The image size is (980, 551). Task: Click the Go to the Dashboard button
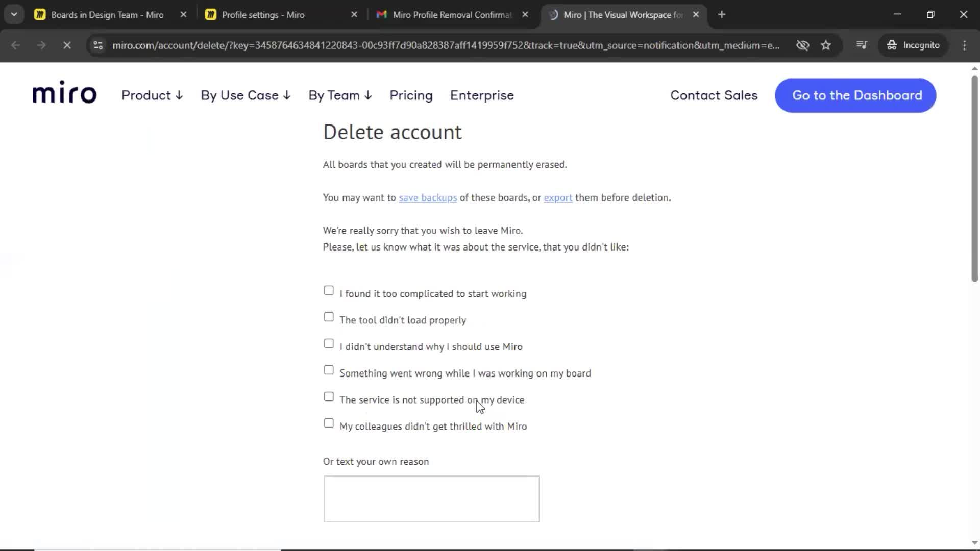[x=855, y=95]
